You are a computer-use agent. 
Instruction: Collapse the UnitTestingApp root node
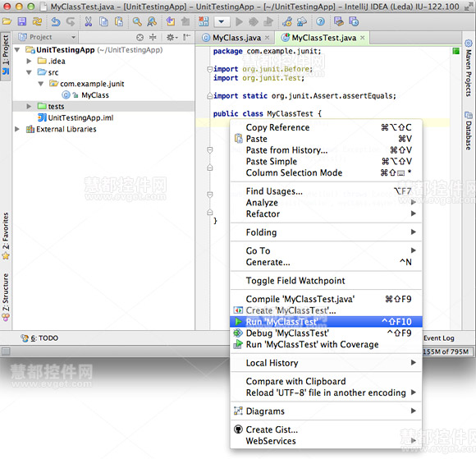click(x=17, y=49)
